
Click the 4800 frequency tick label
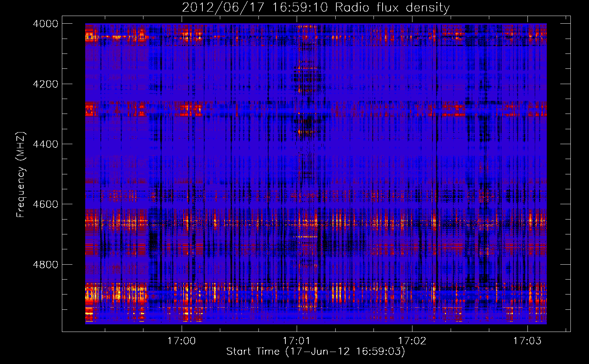click(46, 265)
